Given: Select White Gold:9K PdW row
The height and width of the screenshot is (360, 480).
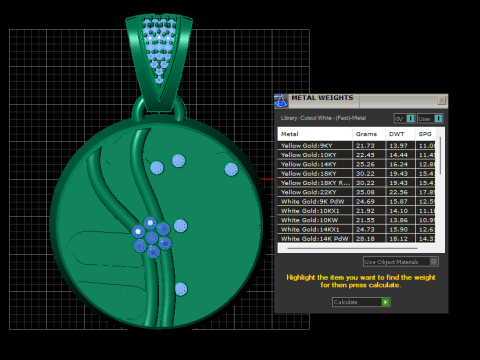Looking at the screenshot, I should [356, 202].
